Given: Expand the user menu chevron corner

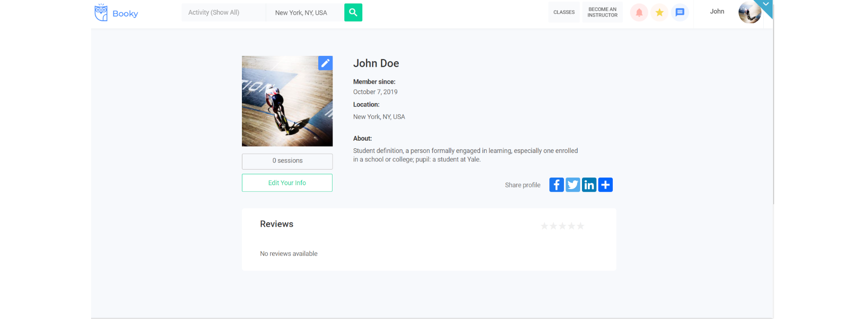Looking at the screenshot, I should coord(766,4).
